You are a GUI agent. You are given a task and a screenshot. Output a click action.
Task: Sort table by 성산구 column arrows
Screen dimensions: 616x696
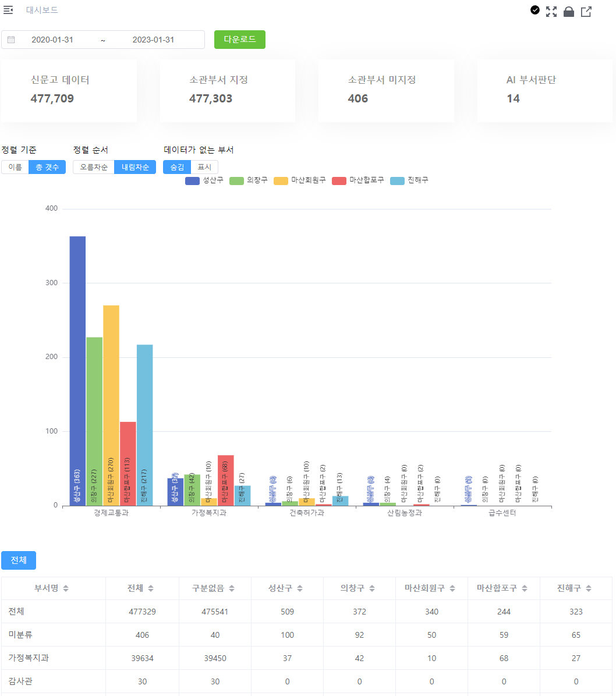[x=300, y=588]
